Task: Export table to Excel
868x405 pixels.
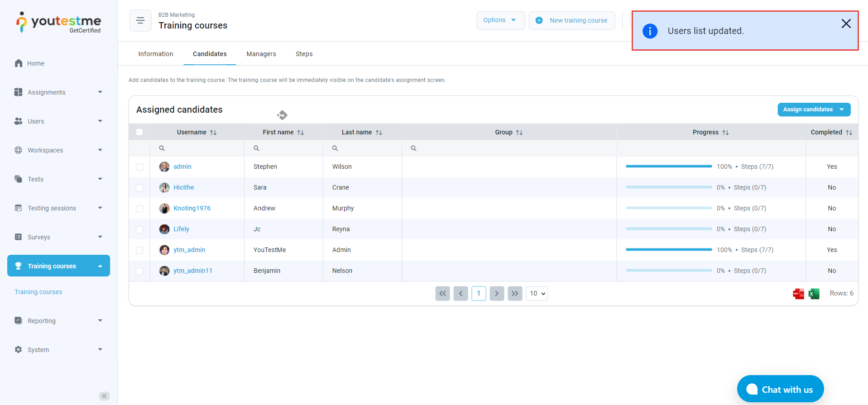Action: (x=814, y=294)
